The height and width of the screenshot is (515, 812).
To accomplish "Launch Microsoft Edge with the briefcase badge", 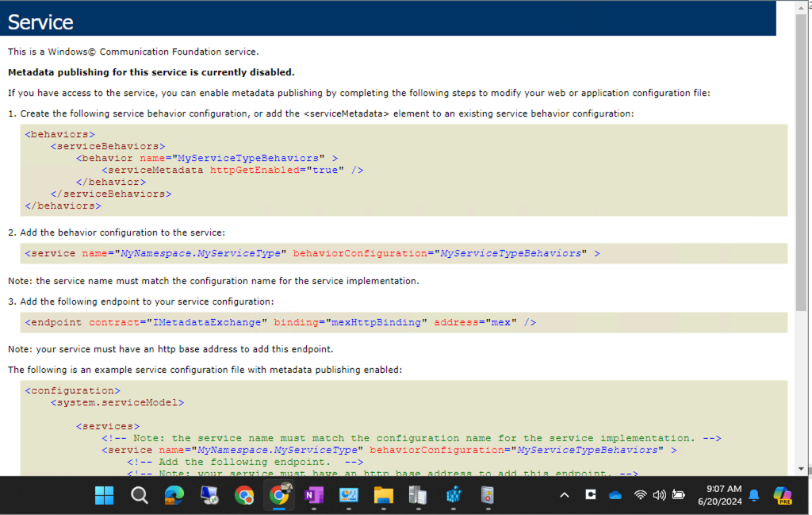I will click(x=174, y=495).
